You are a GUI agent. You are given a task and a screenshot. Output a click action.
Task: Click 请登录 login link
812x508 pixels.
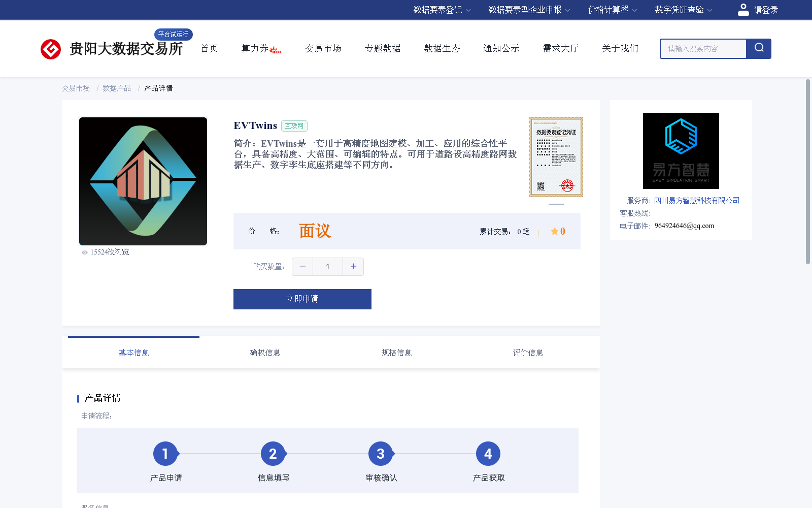pyautogui.click(x=766, y=10)
